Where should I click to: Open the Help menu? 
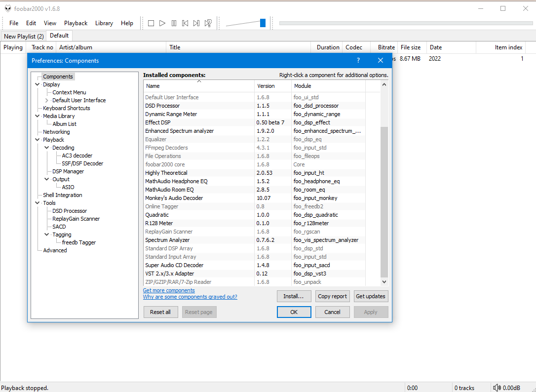coord(127,23)
